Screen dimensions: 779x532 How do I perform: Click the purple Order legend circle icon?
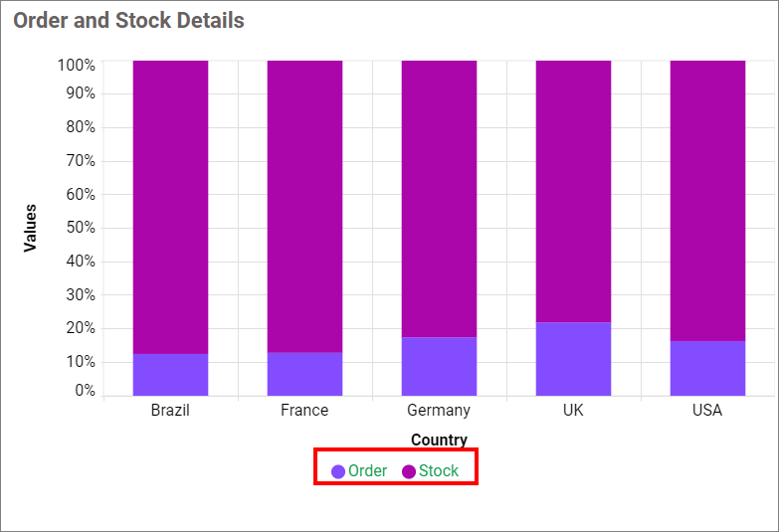[338, 471]
